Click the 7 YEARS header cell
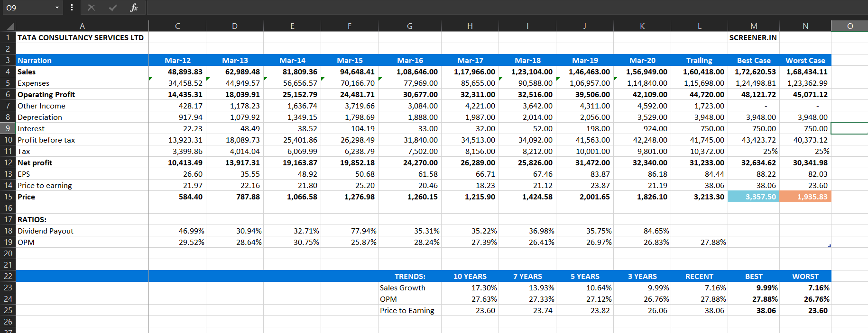868x333 pixels. pyautogui.click(x=527, y=276)
